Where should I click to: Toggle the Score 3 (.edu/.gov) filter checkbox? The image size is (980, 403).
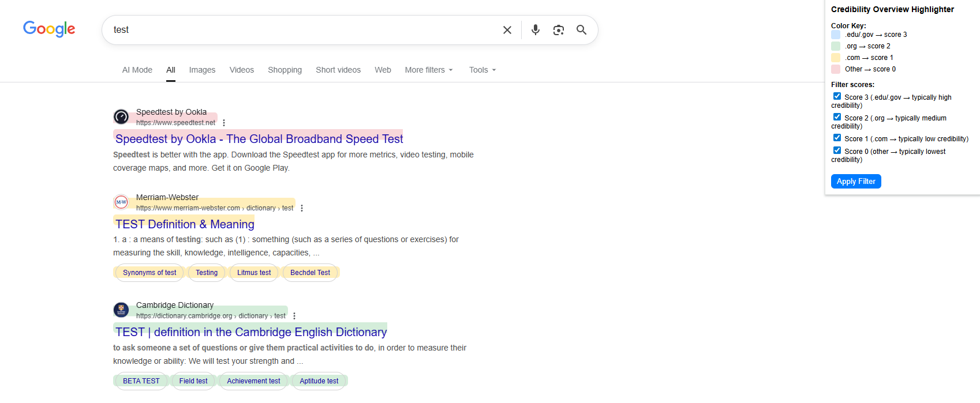point(837,96)
